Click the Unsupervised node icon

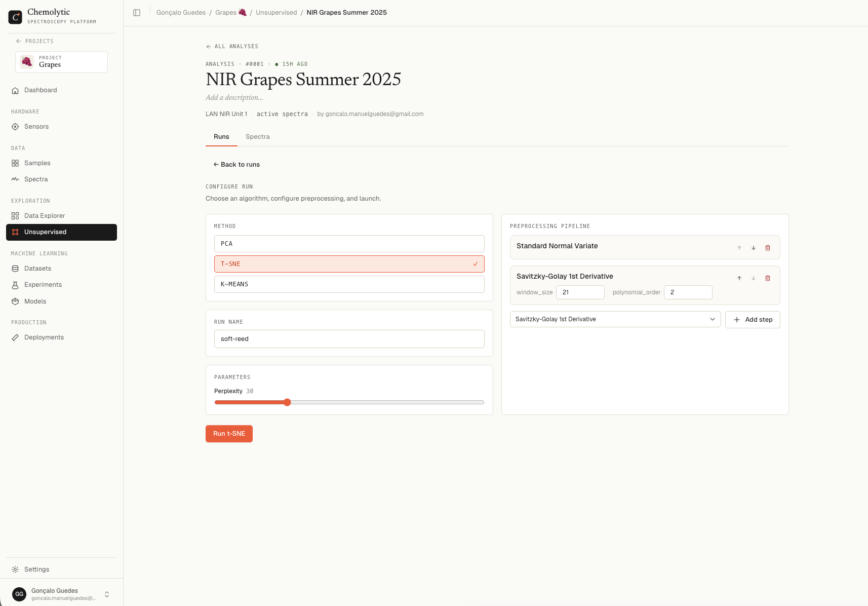[15, 232]
